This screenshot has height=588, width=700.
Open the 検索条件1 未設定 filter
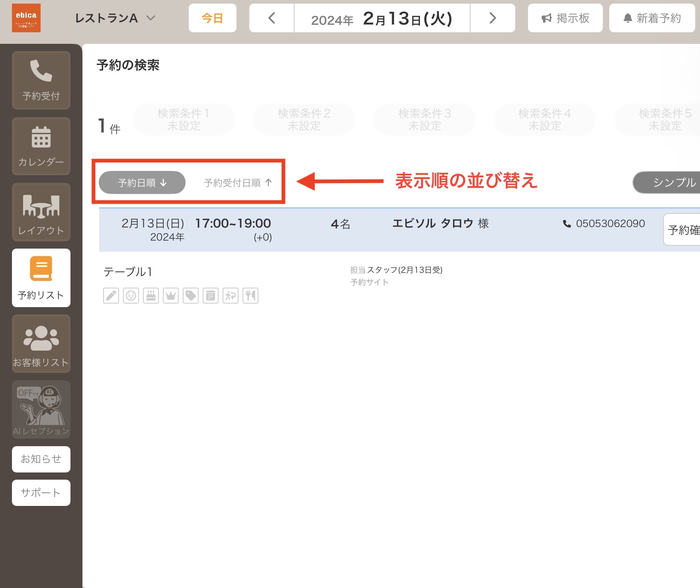point(184,120)
